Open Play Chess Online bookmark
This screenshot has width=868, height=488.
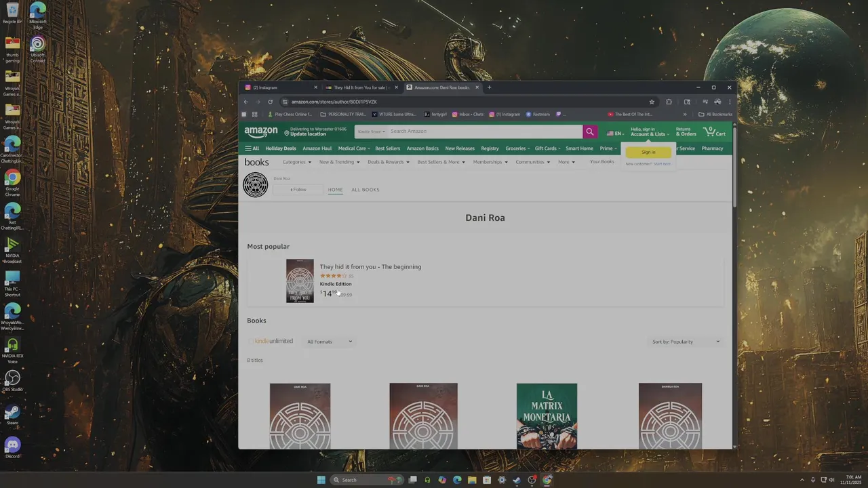[290, 114]
